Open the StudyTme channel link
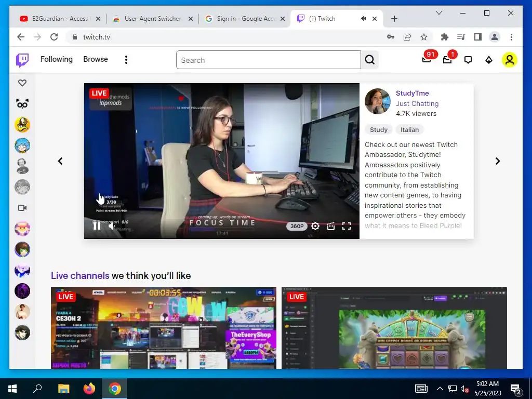532x399 pixels. (x=412, y=94)
